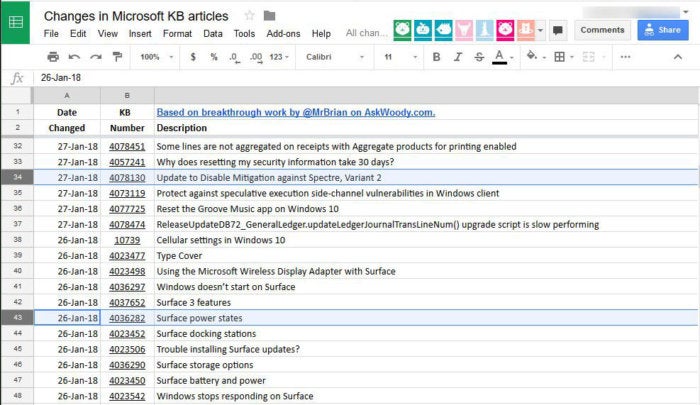Viewport: 700px width, 405px height.
Task: Redo the last action
Action: (x=96, y=57)
